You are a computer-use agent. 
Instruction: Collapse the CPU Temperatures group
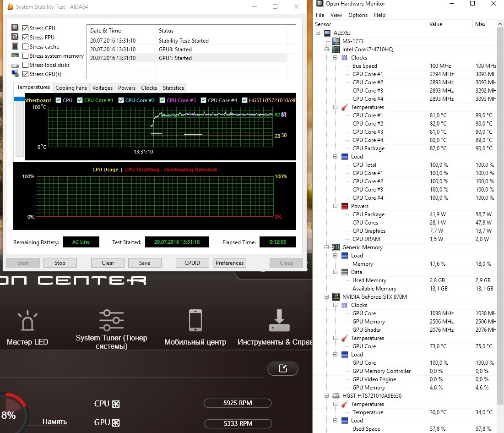click(x=335, y=107)
